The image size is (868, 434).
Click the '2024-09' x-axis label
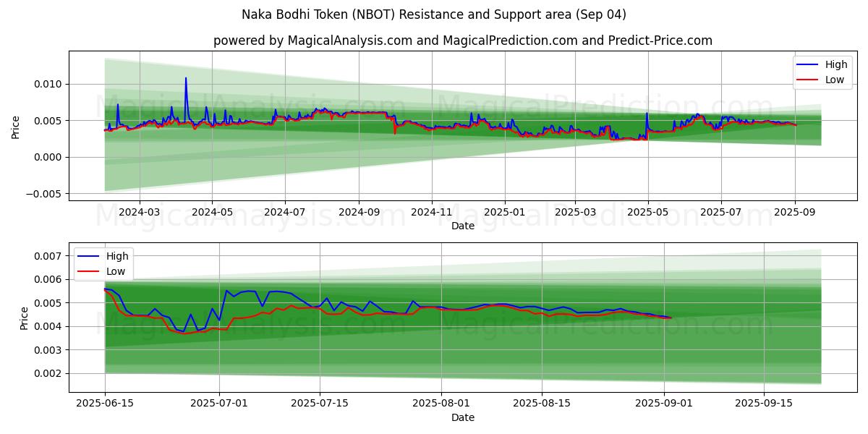click(359, 213)
